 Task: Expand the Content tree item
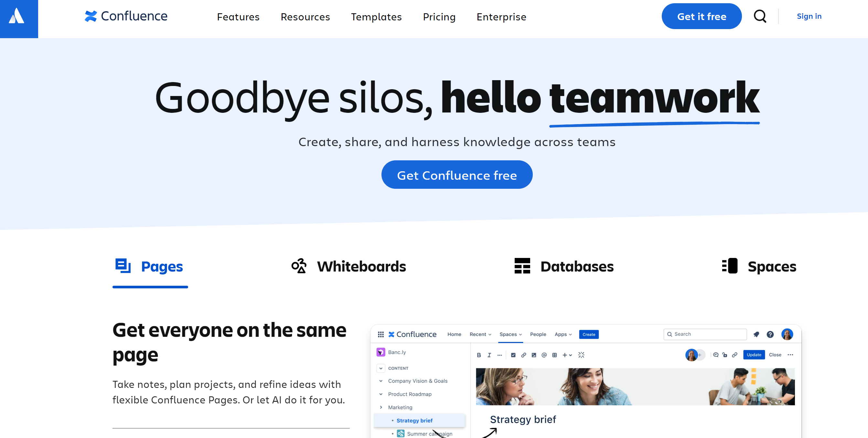[x=381, y=368]
